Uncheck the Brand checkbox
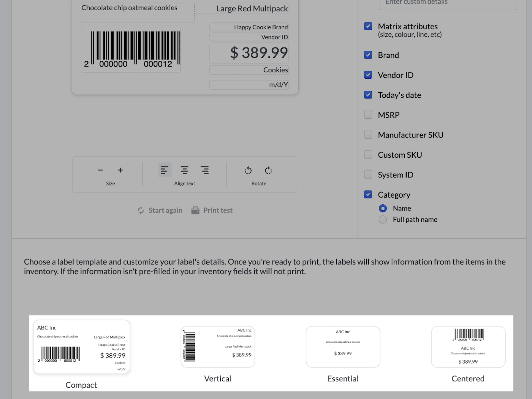Screen dimensions: 532x399 click(368, 55)
